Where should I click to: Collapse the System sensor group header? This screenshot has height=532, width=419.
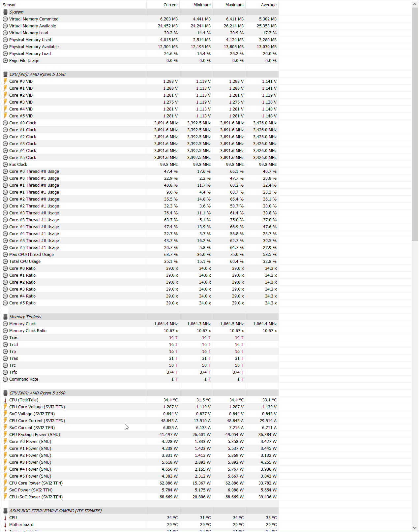[x=16, y=12]
